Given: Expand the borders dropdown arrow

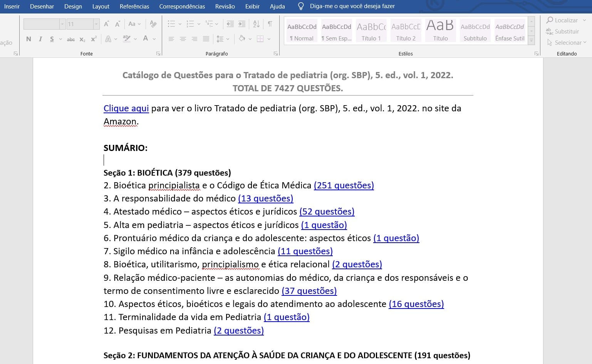Looking at the screenshot, I should tap(269, 39).
